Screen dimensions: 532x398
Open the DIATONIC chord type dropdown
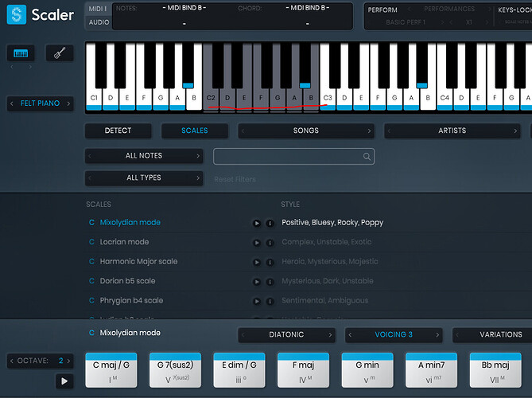[x=286, y=335]
